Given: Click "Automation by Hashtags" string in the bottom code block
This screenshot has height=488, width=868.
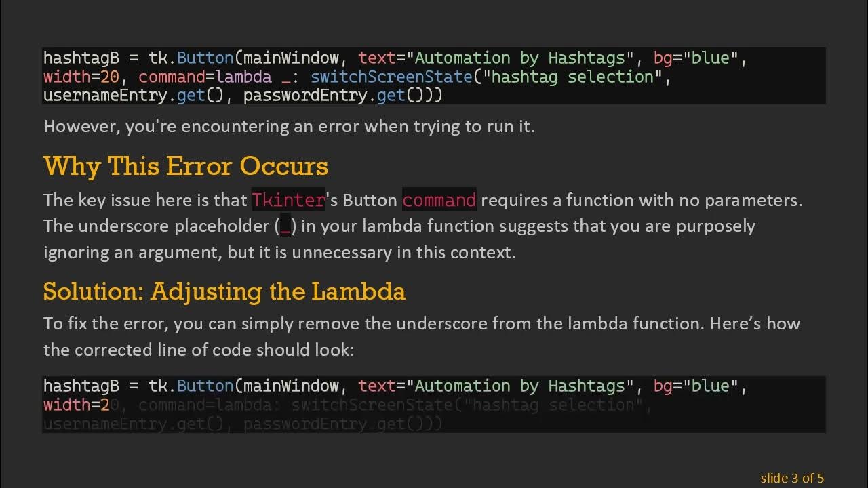Looking at the screenshot, I should pyautogui.click(x=526, y=386).
